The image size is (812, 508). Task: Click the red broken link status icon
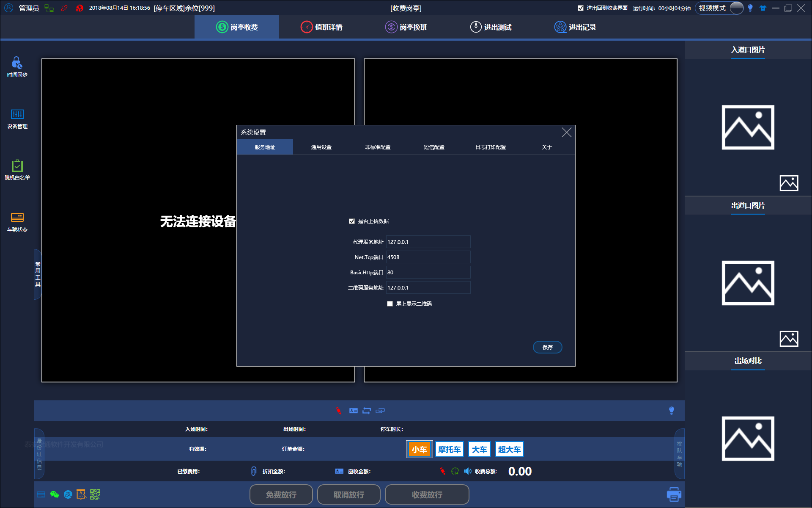[x=64, y=8]
